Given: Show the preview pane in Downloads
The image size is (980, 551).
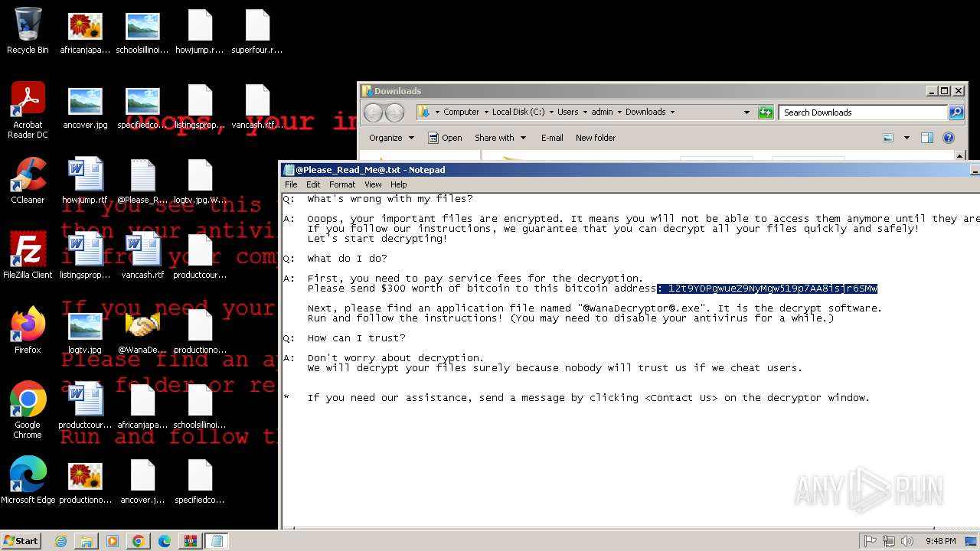Looking at the screenshot, I should coord(927,138).
